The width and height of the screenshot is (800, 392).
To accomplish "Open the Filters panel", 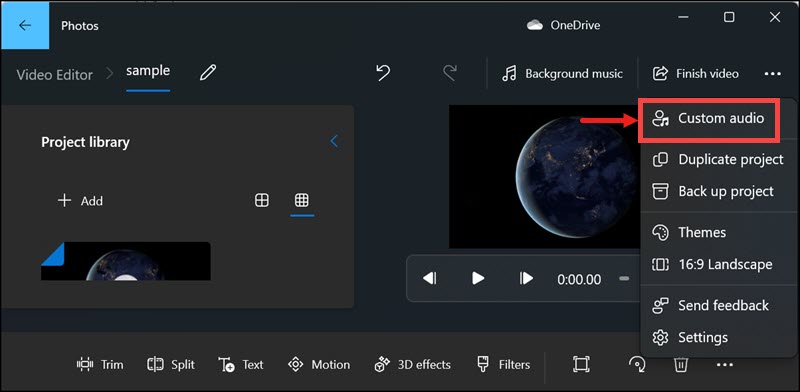I will (503, 364).
